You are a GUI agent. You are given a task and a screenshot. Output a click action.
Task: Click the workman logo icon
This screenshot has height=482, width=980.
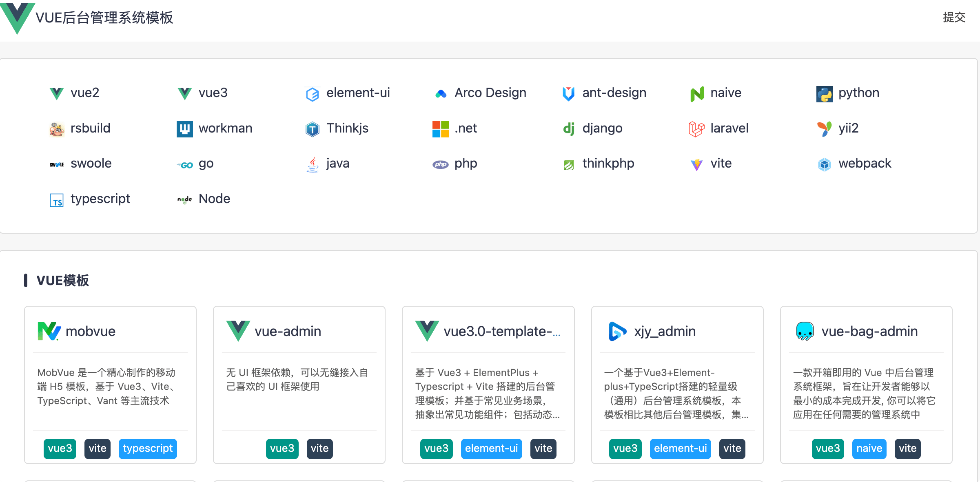coord(185,129)
